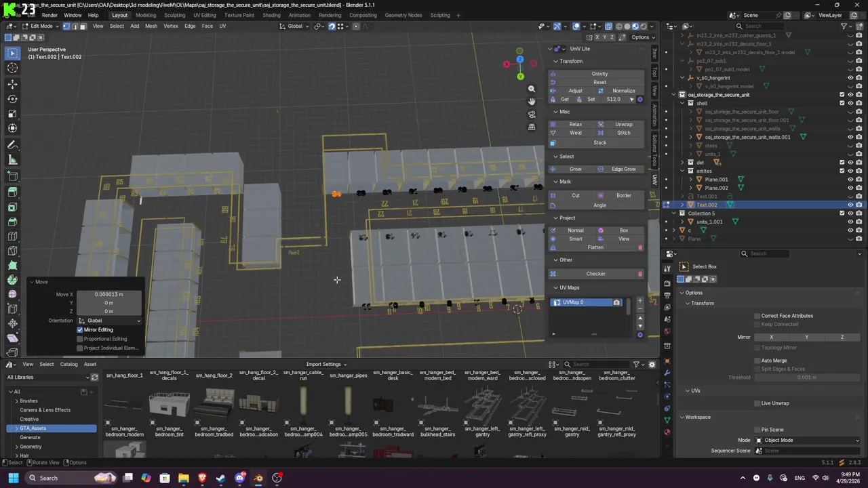The width and height of the screenshot is (868, 488).
Task: Pick the Rotate tool in the left toolbar
Action: point(12,99)
